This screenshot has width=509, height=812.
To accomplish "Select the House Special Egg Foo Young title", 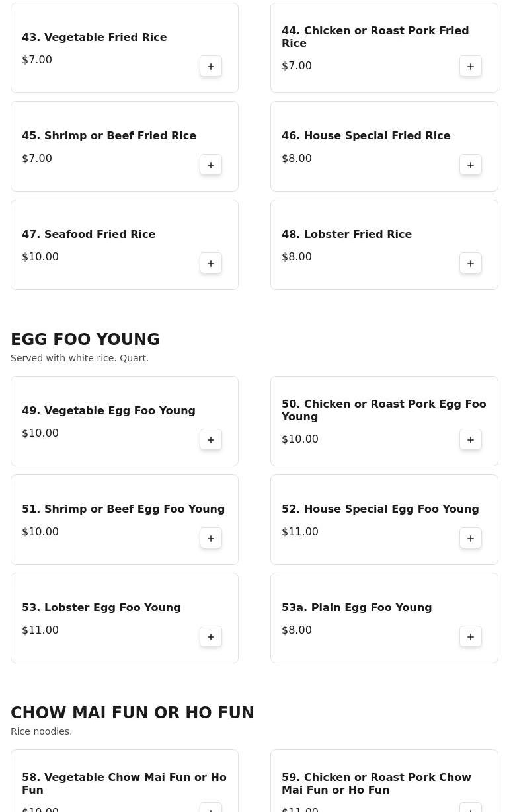I will point(380,509).
